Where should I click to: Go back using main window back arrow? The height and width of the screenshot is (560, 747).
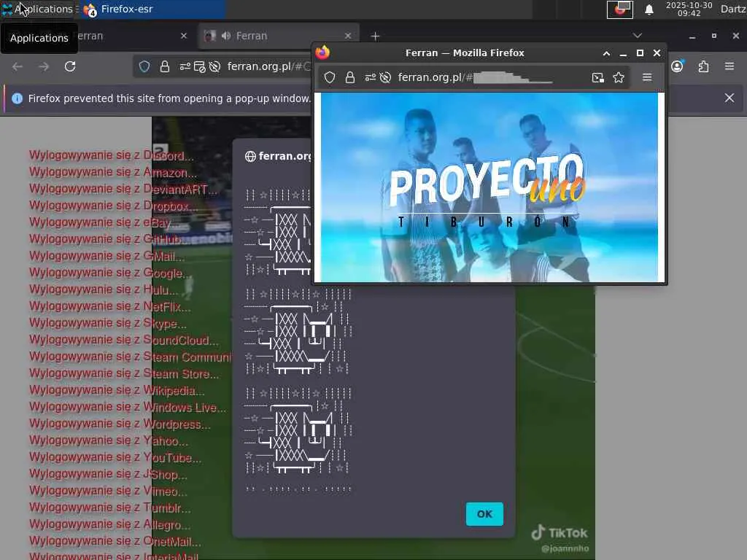pyautogui.click(x=18, y=66)
